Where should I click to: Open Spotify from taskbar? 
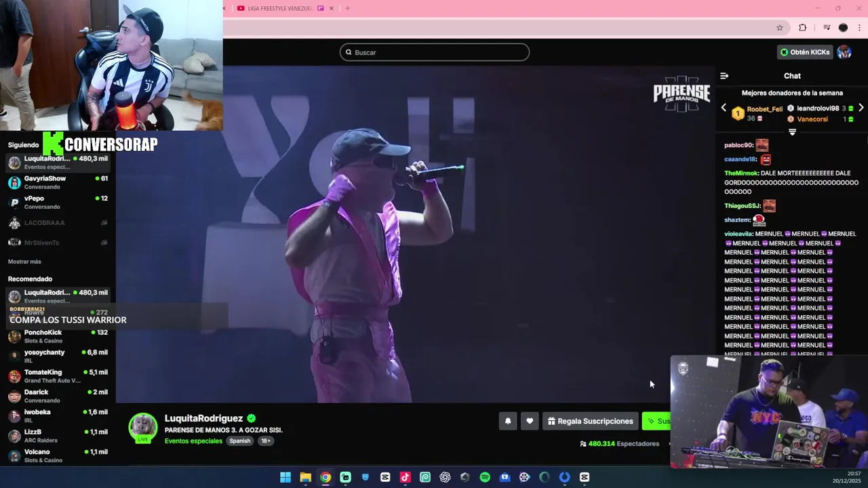tap(485, 477)
